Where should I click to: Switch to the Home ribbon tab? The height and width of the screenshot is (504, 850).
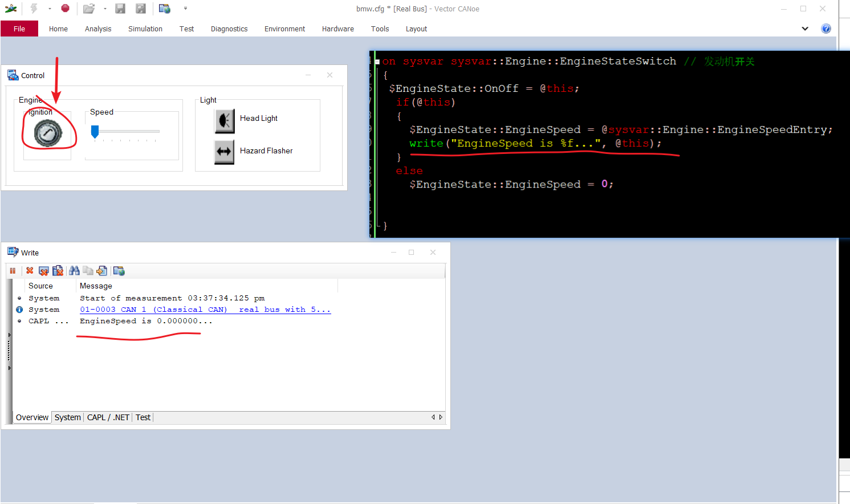(x=58, y=29)
